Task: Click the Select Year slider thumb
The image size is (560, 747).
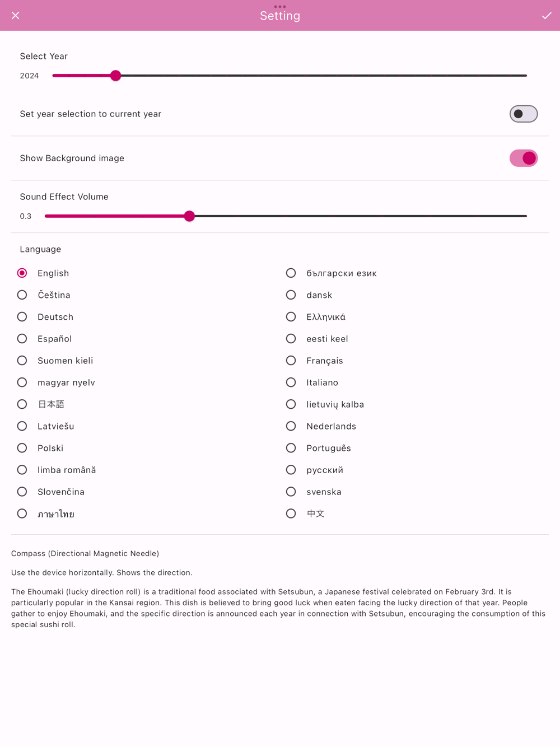Action: 116,76
